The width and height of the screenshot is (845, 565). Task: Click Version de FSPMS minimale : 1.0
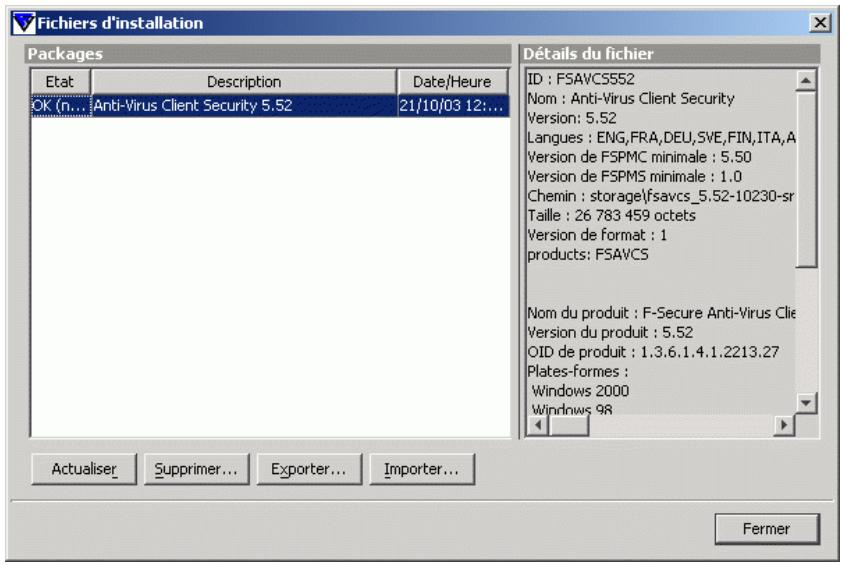(x=634, y=176)
